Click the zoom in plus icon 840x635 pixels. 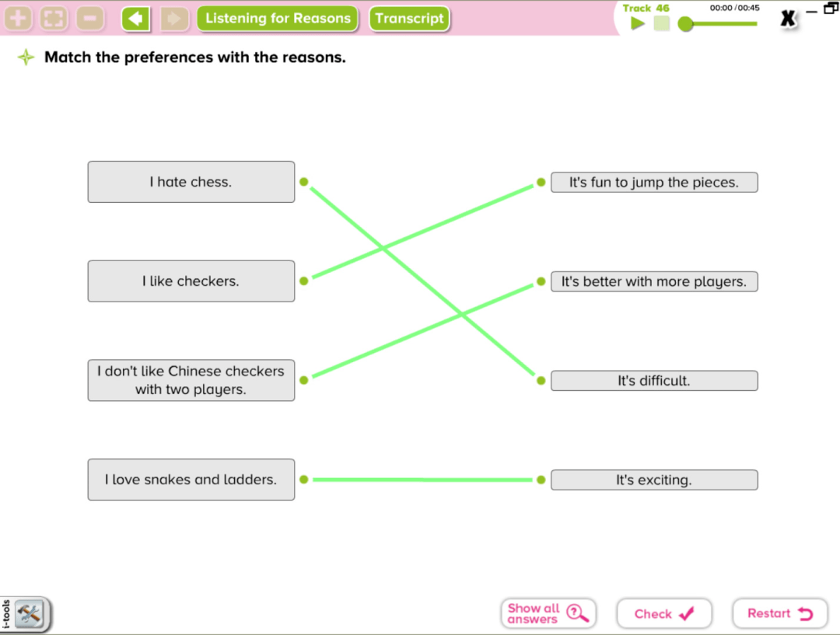click(18, 19)
